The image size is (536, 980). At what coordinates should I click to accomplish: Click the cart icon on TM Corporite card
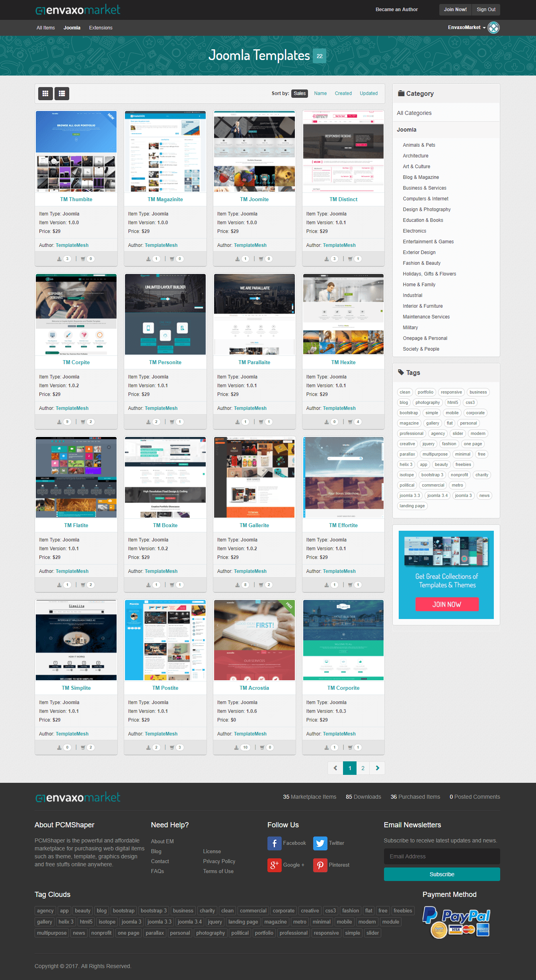pos(350,747)
